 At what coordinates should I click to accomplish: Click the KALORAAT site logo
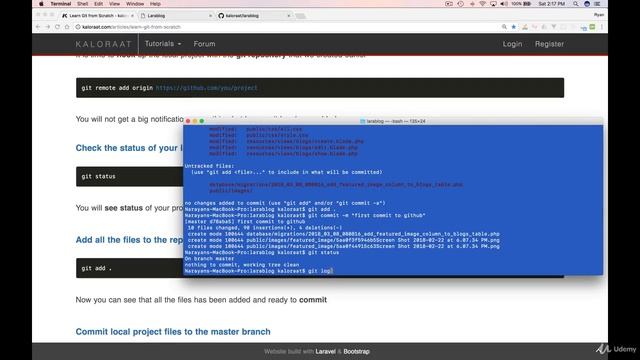coord(103,44)
